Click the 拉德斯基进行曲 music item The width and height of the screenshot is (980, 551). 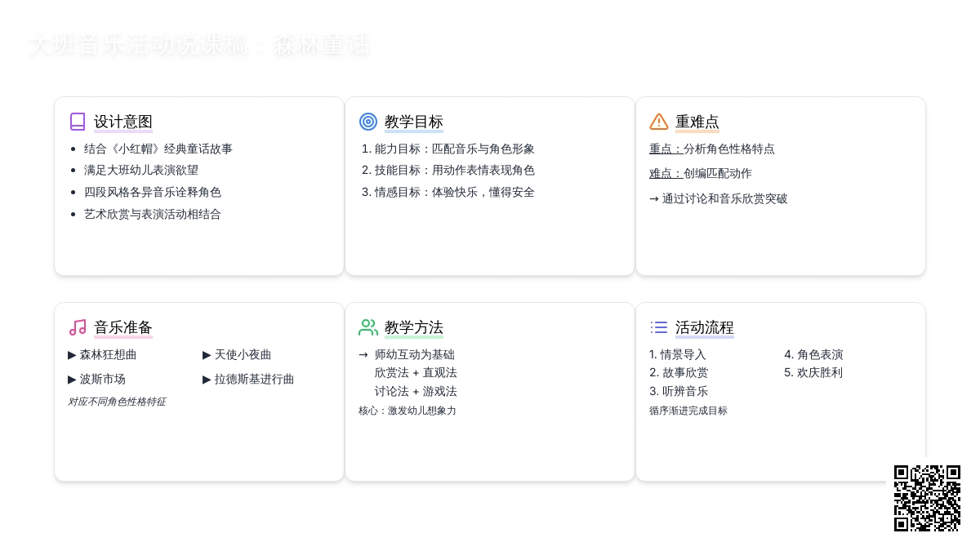(x=254, y=380)
